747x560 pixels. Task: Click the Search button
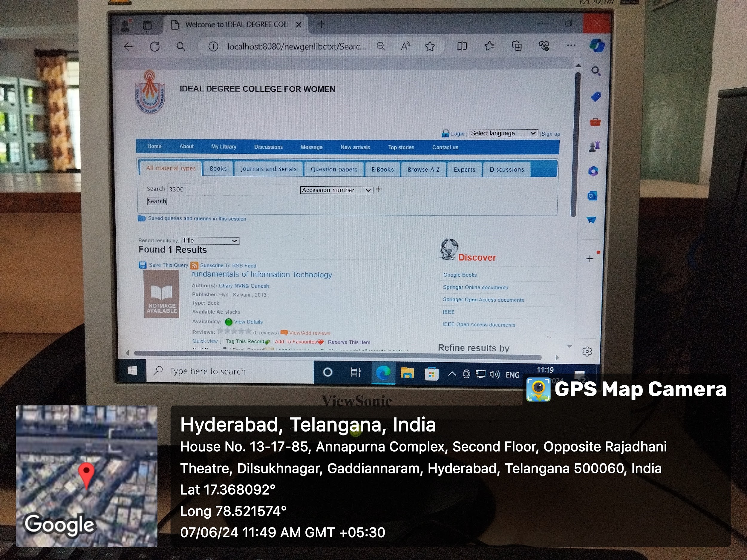point(157,201)
